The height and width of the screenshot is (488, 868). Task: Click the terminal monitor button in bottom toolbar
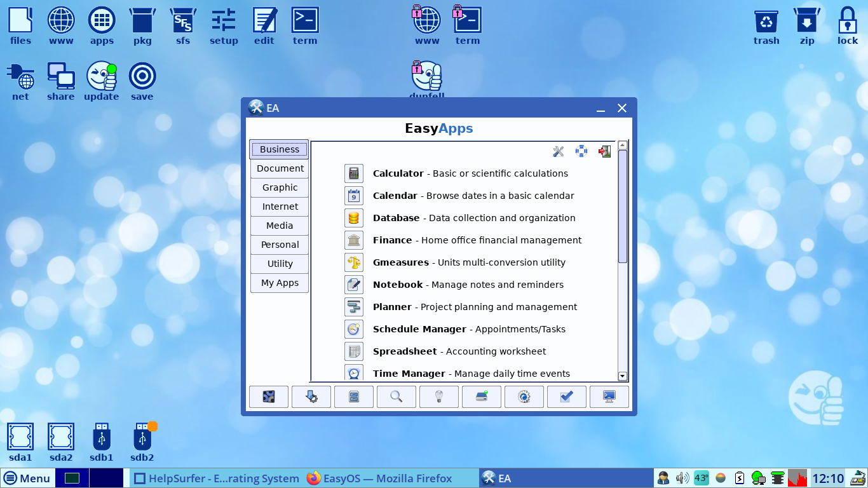(x=609, y=397)
